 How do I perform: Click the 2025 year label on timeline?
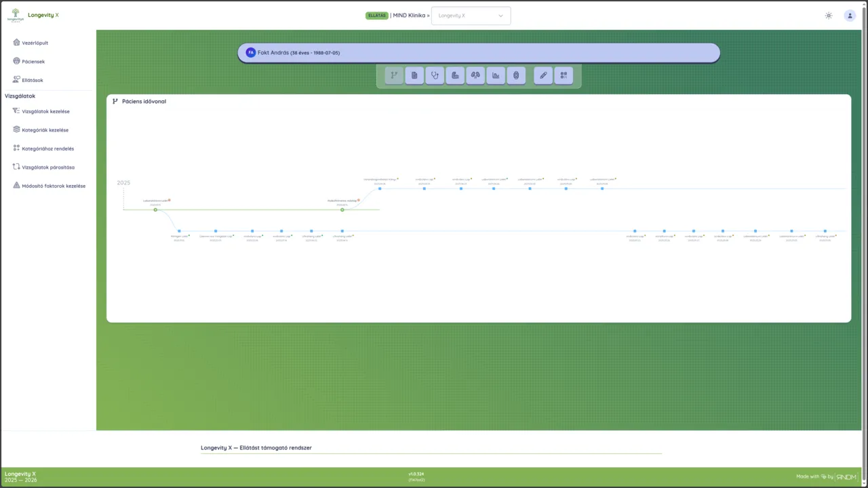(x=123, y=183)
